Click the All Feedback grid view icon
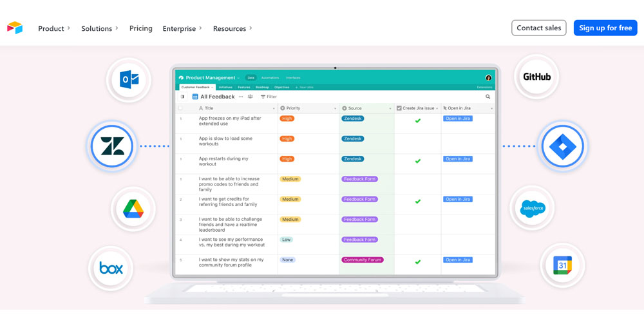 click(x=195, y=97)
